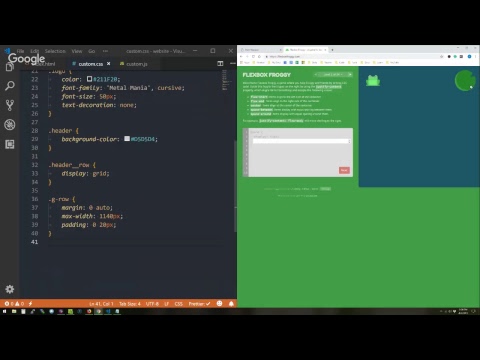Screen dimensions: 480x360
Task: Click the browser address bar
Action: [352, 56]
